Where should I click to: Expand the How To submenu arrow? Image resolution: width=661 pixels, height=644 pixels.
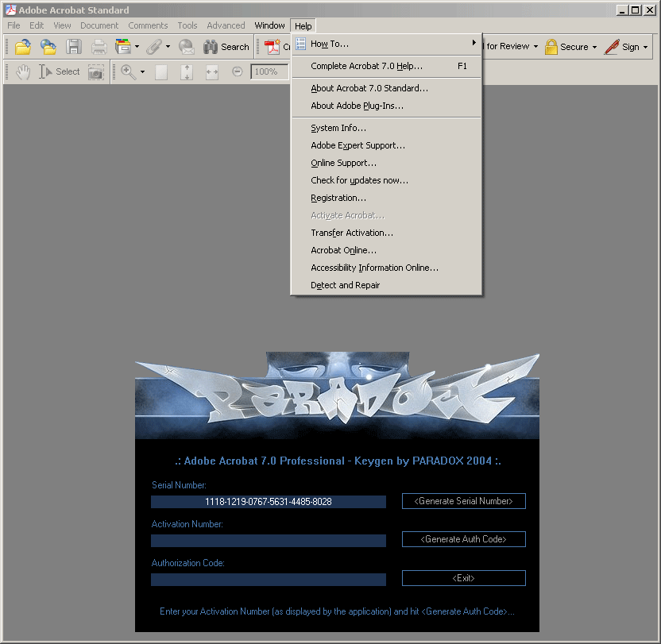pyautogui.click(x=474, y=43)
